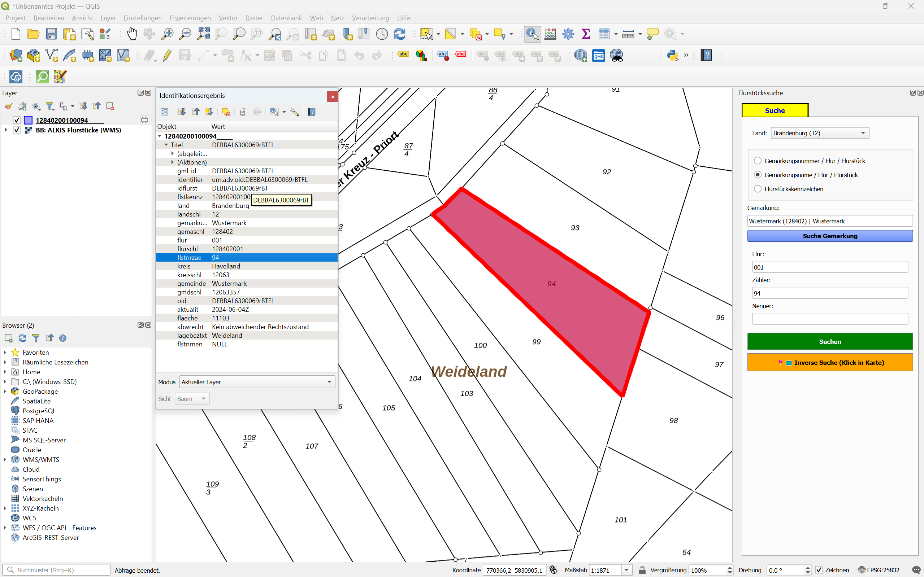924x577 pixels.
Task: Zoom to full extent icon
Action: (203, 34)
